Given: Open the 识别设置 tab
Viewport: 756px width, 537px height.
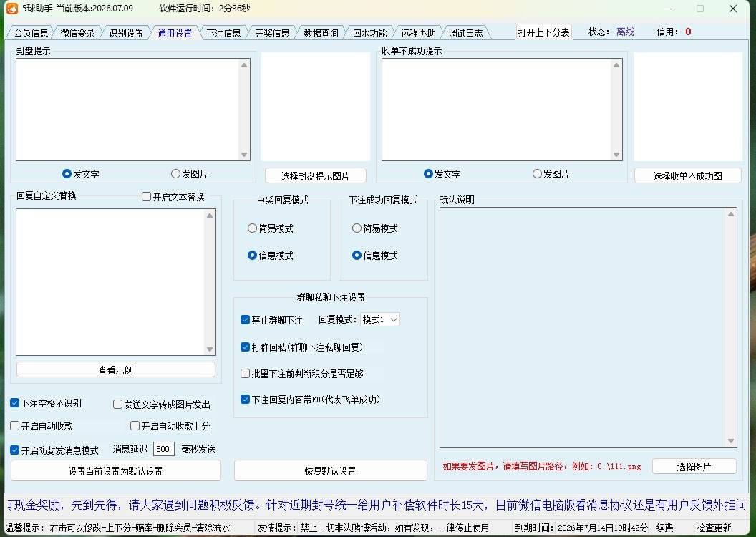Looking at the screenshot, I should [126, 33].
